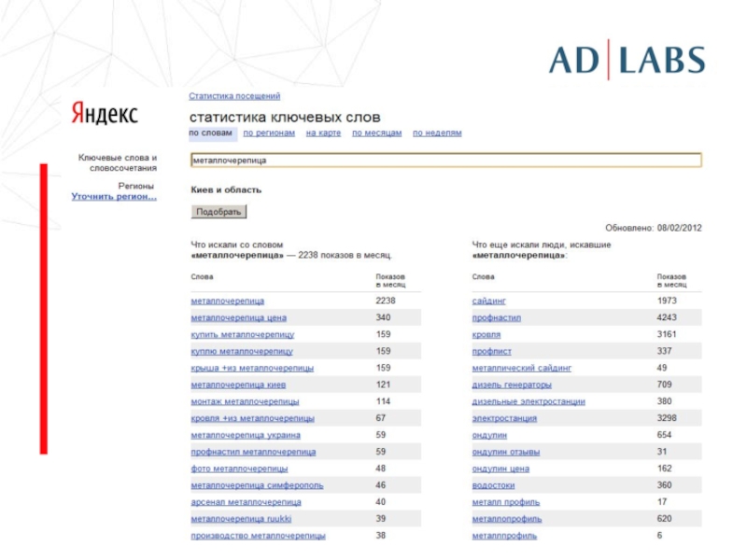
Task: Open related keyword металлический сайдинг
Action: [521, 368]
